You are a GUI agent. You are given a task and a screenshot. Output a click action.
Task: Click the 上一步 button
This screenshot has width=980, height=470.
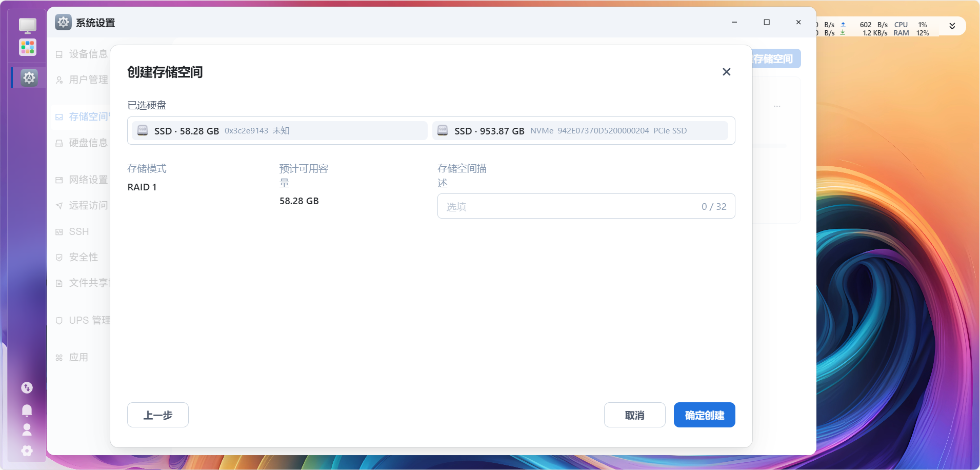[x=158, y=415]
